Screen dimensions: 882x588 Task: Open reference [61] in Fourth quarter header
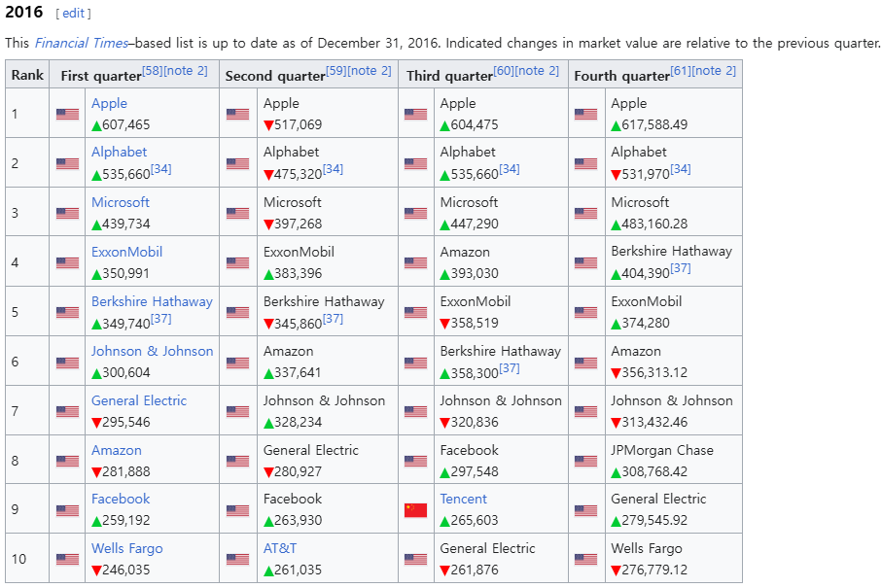[681, 71]
